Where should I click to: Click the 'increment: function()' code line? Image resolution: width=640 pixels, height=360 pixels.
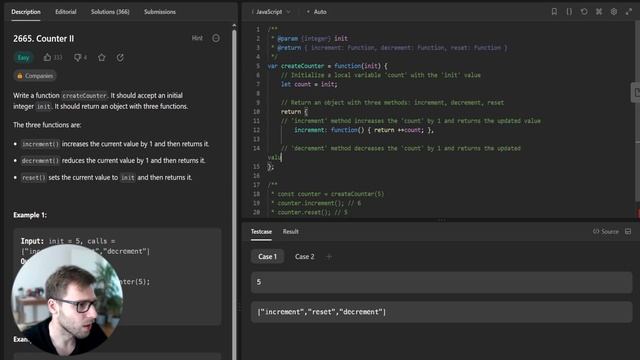click(x=364, y=130)
